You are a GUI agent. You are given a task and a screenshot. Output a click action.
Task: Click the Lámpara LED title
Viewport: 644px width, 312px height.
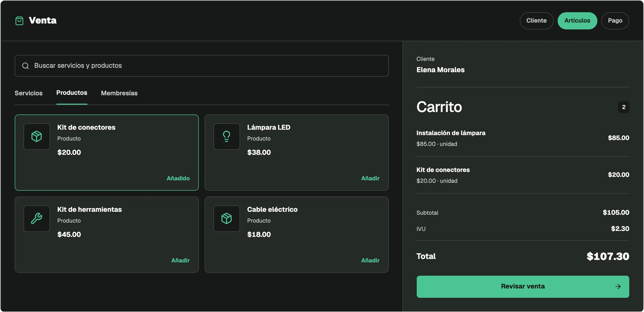pyautogui.click(x=269, y=127)
